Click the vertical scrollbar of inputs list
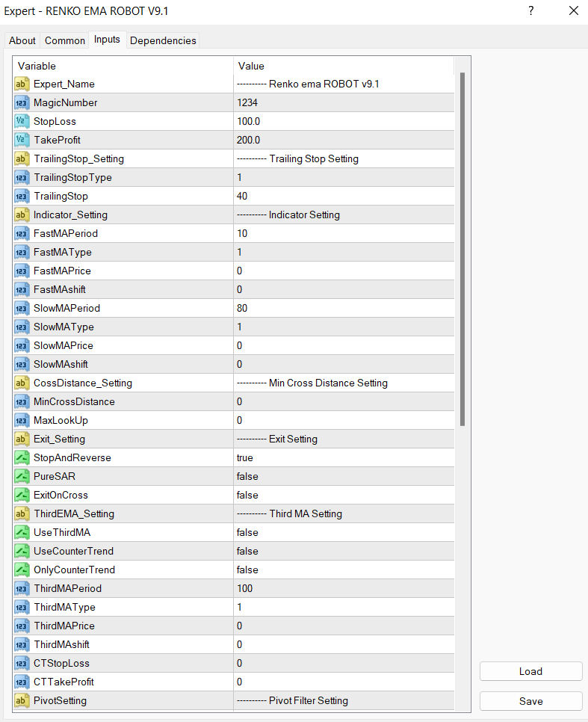The image size is (588, 722). tap(462, 247)
